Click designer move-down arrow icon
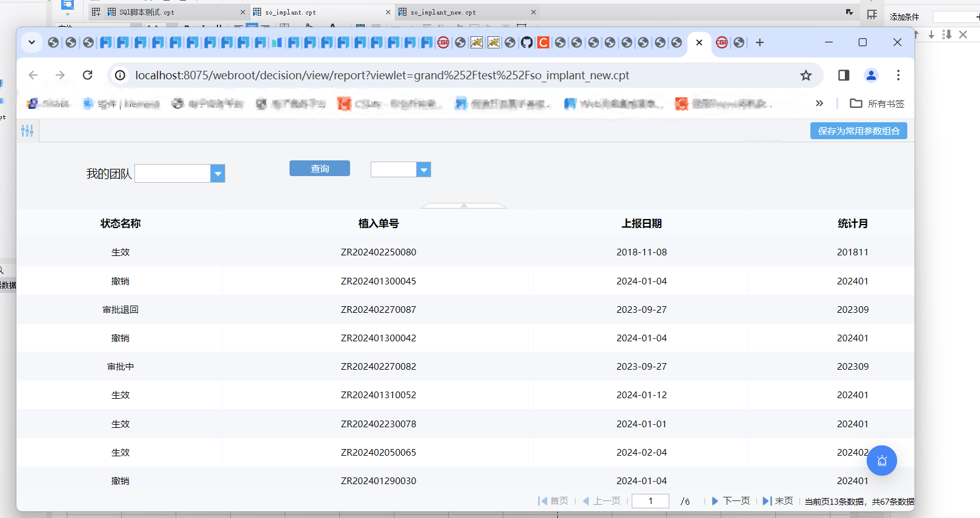980x518 pixels. tap(932, 34)
